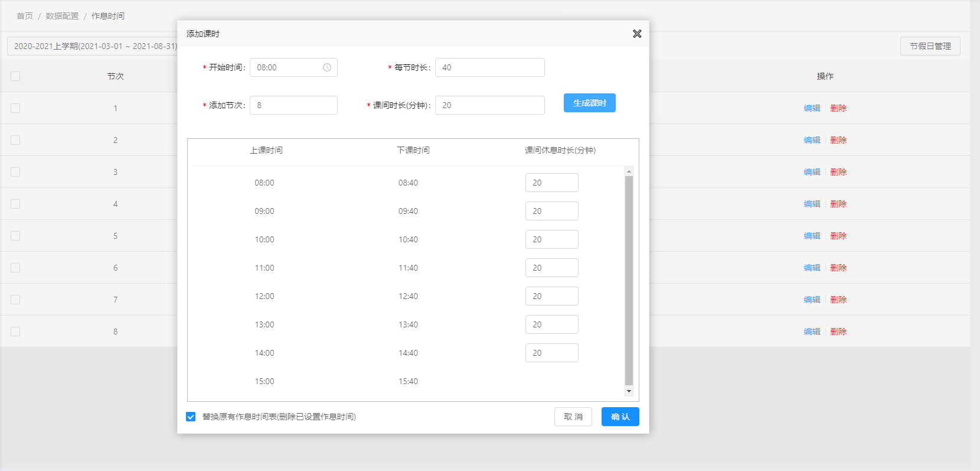Edit break duration for the 09:00 class
This screenshot has height=471, width=980.
click(x=552, y=211)
